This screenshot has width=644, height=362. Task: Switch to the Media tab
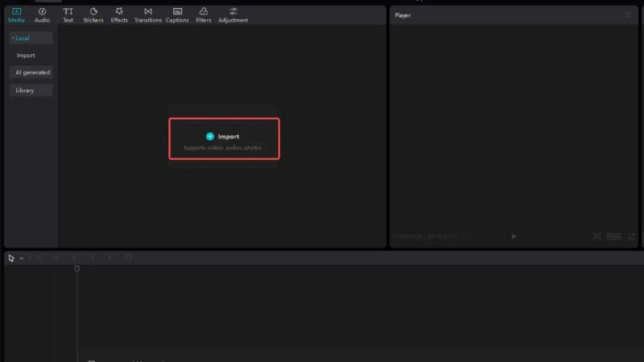pos(16,15)
